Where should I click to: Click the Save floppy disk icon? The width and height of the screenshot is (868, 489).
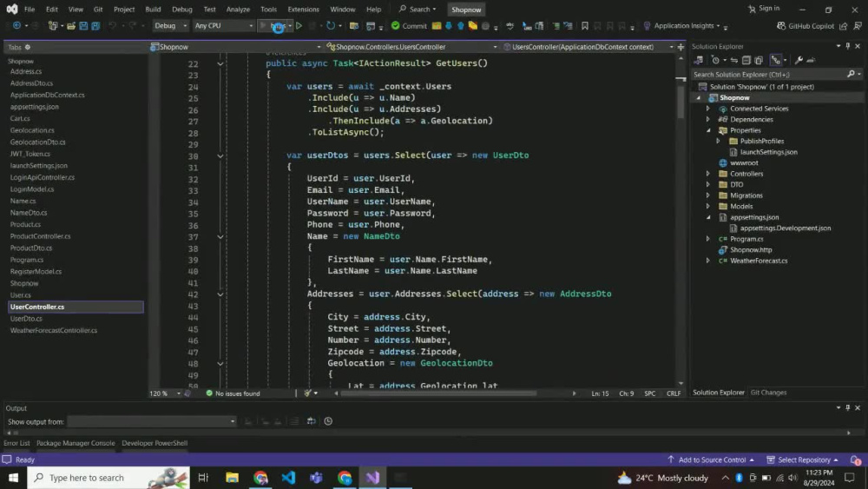pyautogui.click(x=83, y=25)
